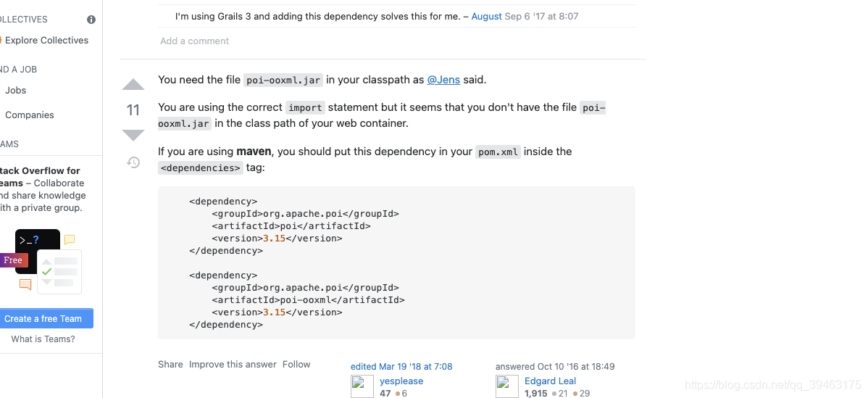Downvote the poi-ooxml.jar answer
The width and height of the screenshot is (868, 398).
pos(133,135)
